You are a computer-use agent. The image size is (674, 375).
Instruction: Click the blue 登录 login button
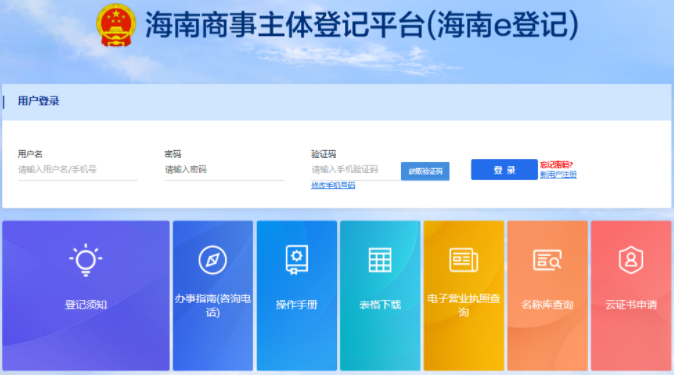coord(504,169)
